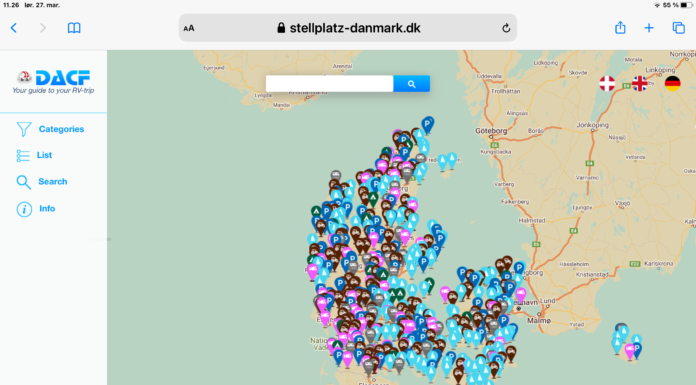Go back in Safari browser
This screenshot has width=696, height=385.
[x=14, y=28]
